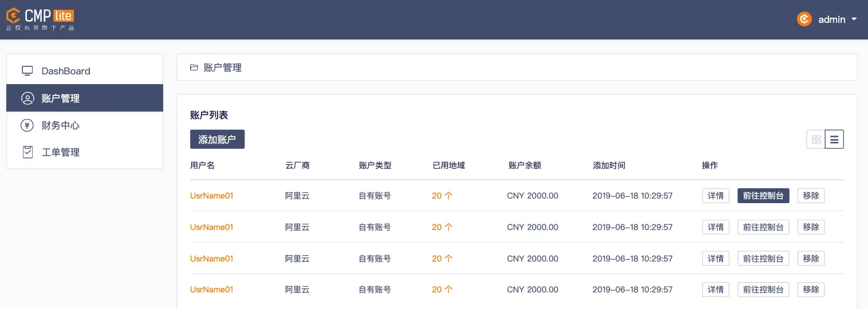Viewport: 868px width, 309px height.
Task: Click the 账户管理 user icon in sidebar
Action: [x=27, y=98]
